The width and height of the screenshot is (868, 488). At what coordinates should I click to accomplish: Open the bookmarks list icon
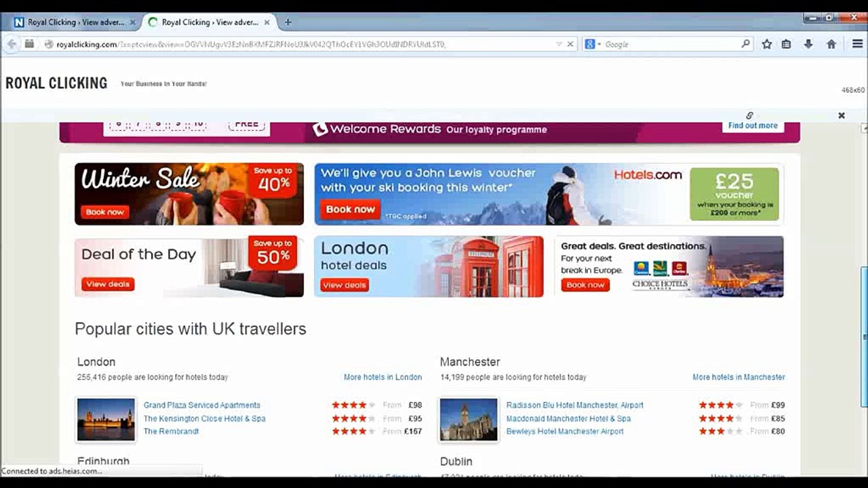(787, 44)
